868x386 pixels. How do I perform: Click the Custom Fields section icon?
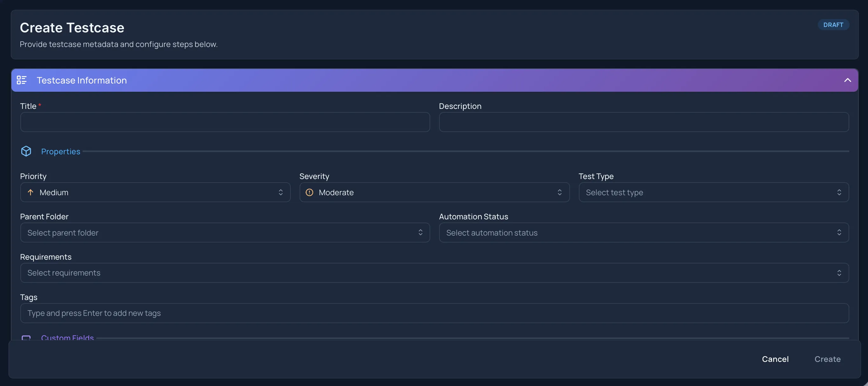coord(26,337)
